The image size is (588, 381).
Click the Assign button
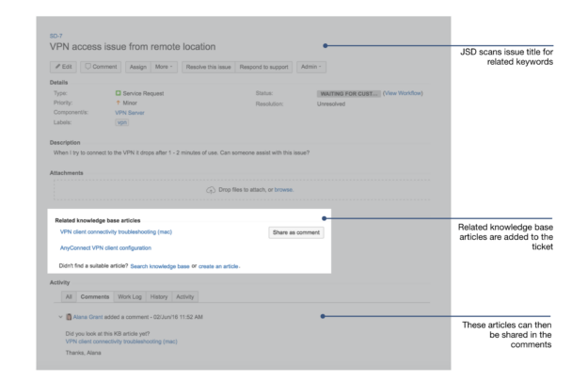pos(138,67)
